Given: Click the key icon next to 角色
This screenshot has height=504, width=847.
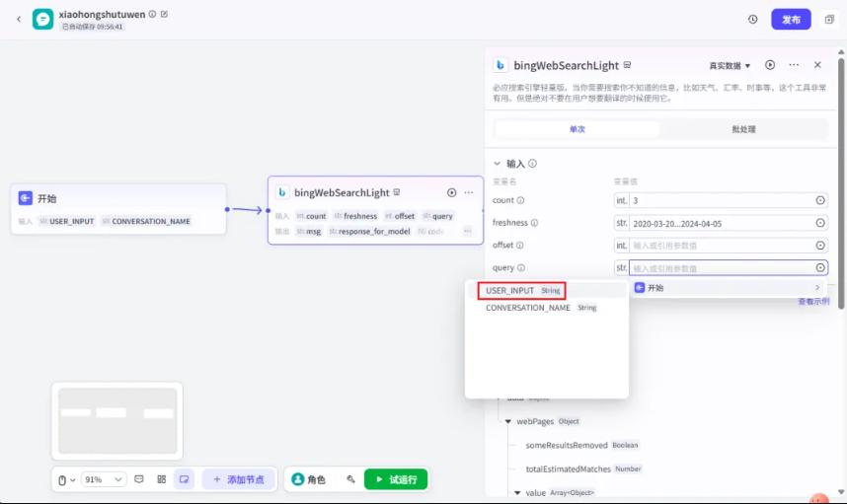Looking at the screenshot, I should (x=350, y=479).
